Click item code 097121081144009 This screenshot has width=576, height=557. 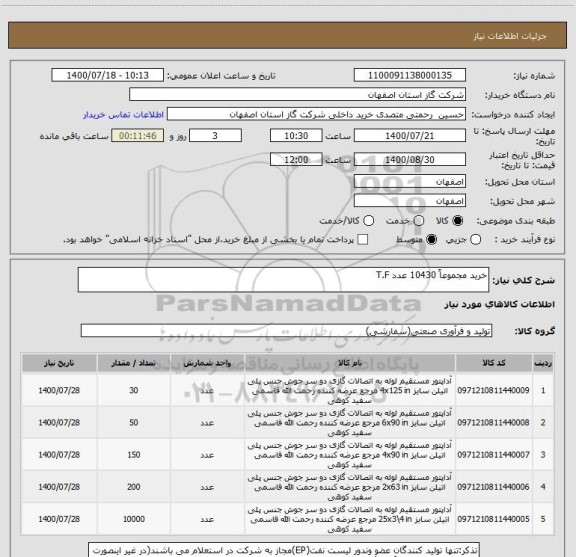(x=494, y=390)
